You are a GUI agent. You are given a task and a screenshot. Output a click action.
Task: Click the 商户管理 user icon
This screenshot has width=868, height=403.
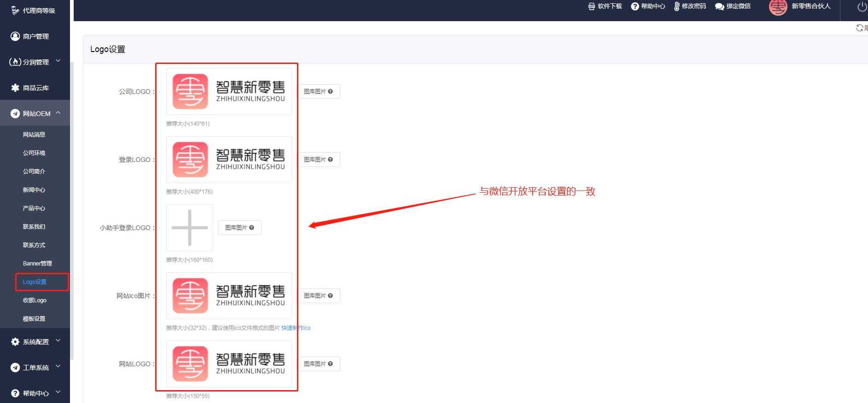click(x=15, y=36)
